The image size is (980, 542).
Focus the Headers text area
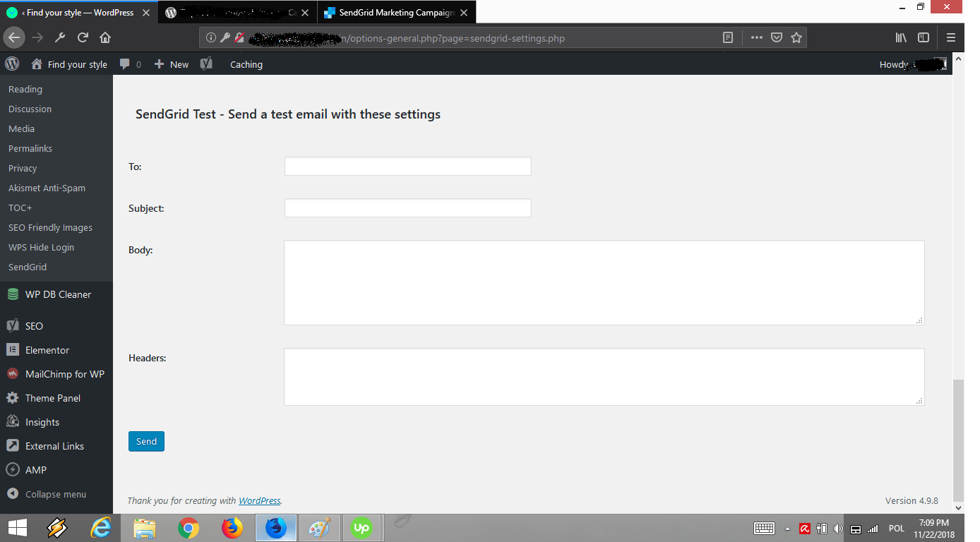pyautogui.click(x=604, y=377)
